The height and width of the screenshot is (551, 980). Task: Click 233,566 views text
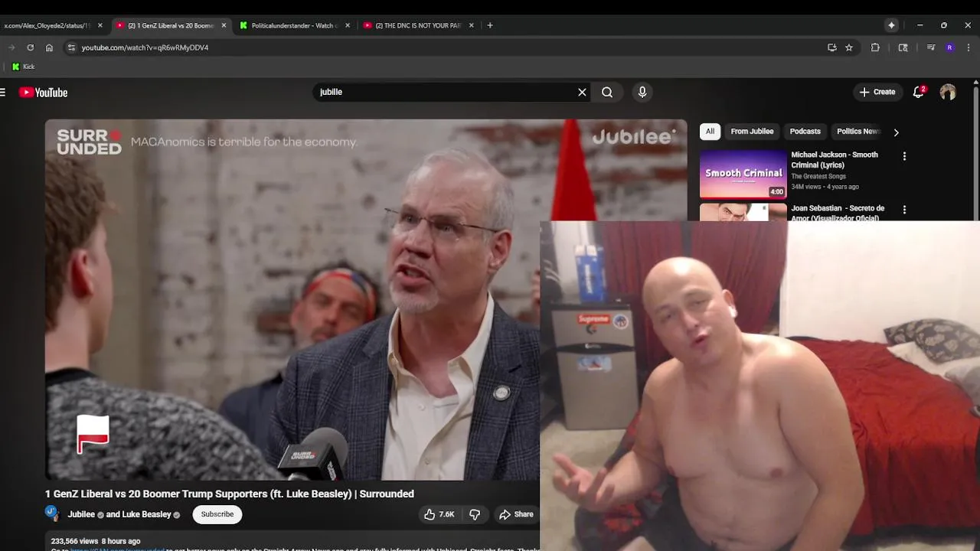point(74,541)
